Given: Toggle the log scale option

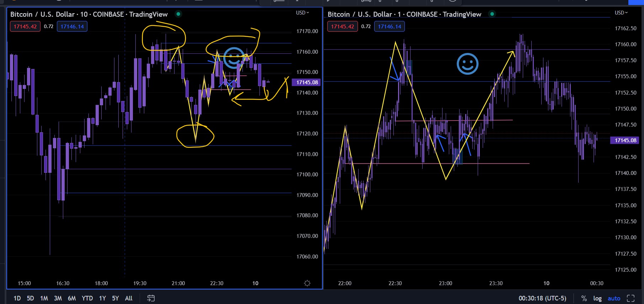Looking at the screenshot, I should coord(597,298).
